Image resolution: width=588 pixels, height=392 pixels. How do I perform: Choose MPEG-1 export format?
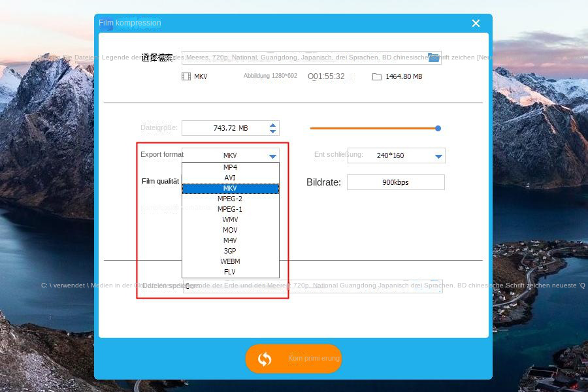click(230, 209)
